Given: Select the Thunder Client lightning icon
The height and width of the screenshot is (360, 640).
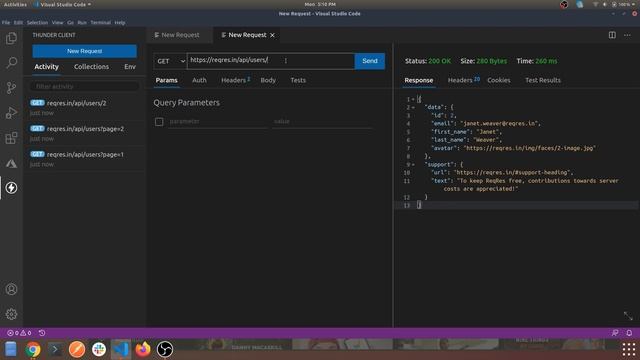Looking at the screenshot, I should [x=11, y=188].
